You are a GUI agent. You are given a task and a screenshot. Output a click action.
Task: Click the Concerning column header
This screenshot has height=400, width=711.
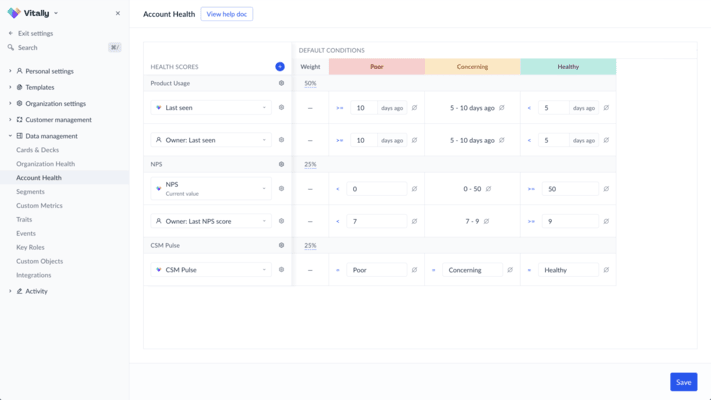[472, 67]
